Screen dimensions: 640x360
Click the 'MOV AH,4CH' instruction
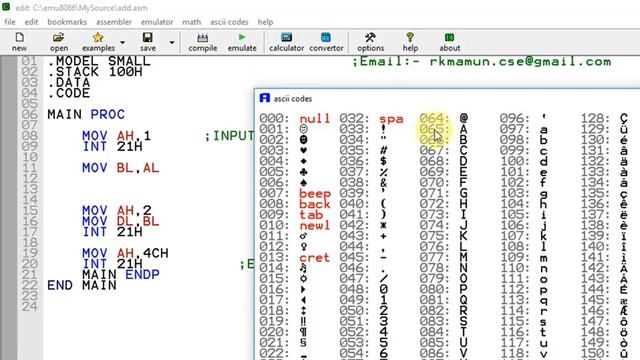click(x=125, y=253)
